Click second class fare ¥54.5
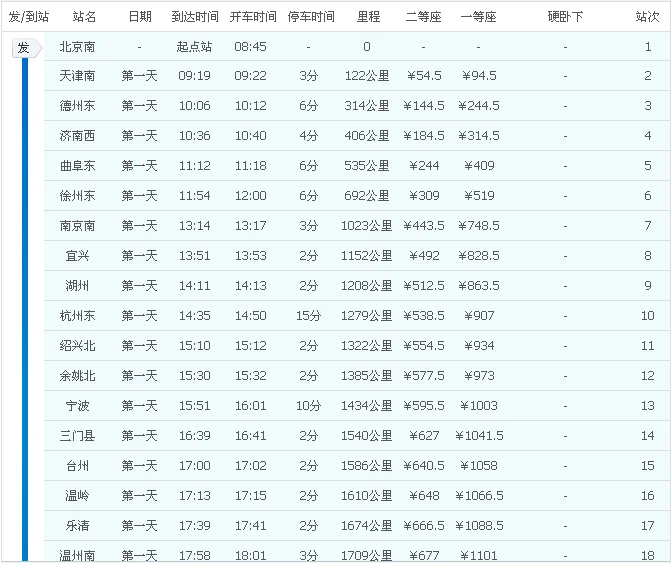Viewport: 671px width, 563px height. (x=424, y=76)
